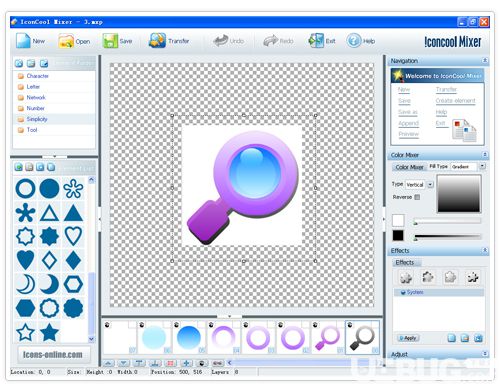Select the Simplicity folder
Viewport: 500px width, 392px height.
(x=37, y=119)
